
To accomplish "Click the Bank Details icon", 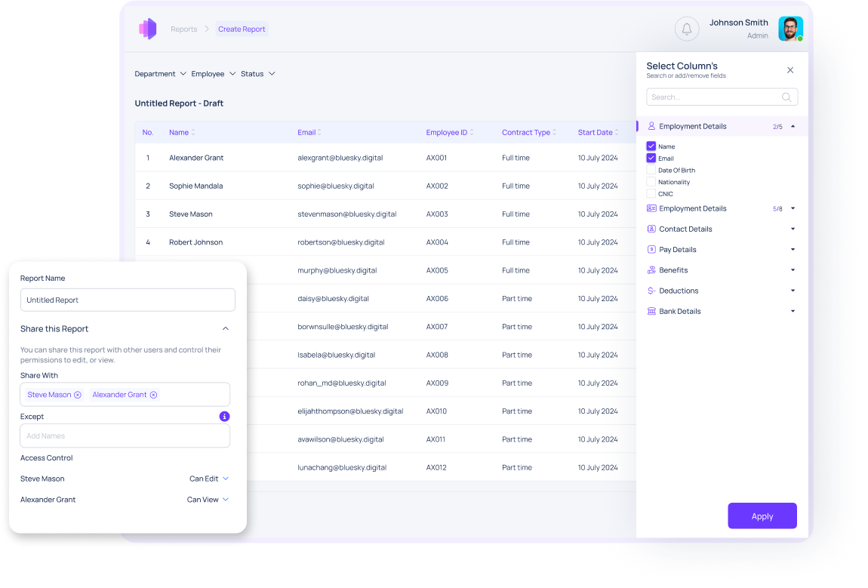I will tap(651, 311).
